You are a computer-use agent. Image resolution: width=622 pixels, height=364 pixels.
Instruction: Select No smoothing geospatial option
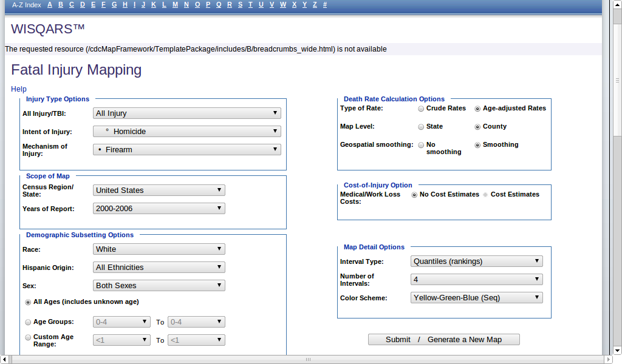tap(421, 145)
